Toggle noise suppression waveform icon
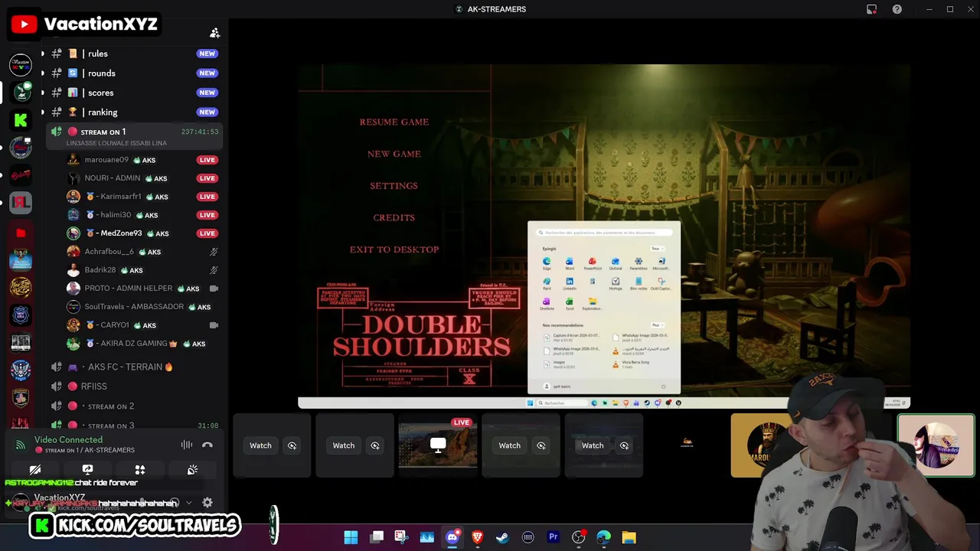The image size is (980, 551). click(x=187, y=445)
